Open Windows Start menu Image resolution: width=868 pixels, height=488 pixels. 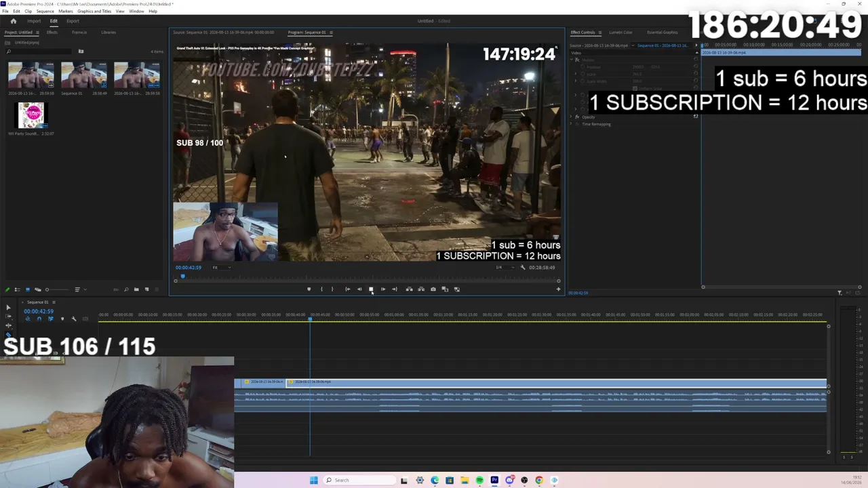point(313,481)
